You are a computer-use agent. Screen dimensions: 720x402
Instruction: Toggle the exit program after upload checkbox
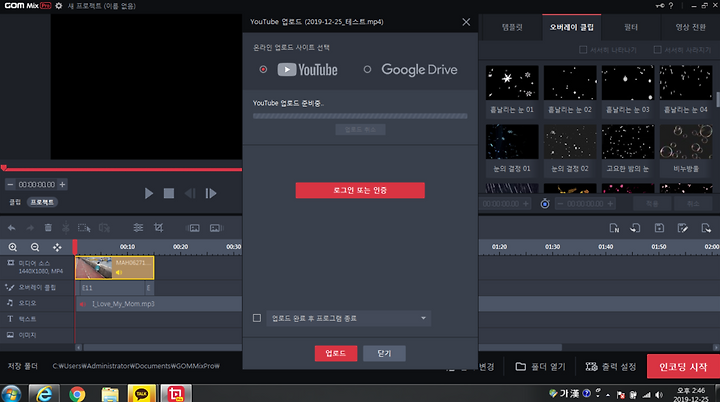click(257, 318)
